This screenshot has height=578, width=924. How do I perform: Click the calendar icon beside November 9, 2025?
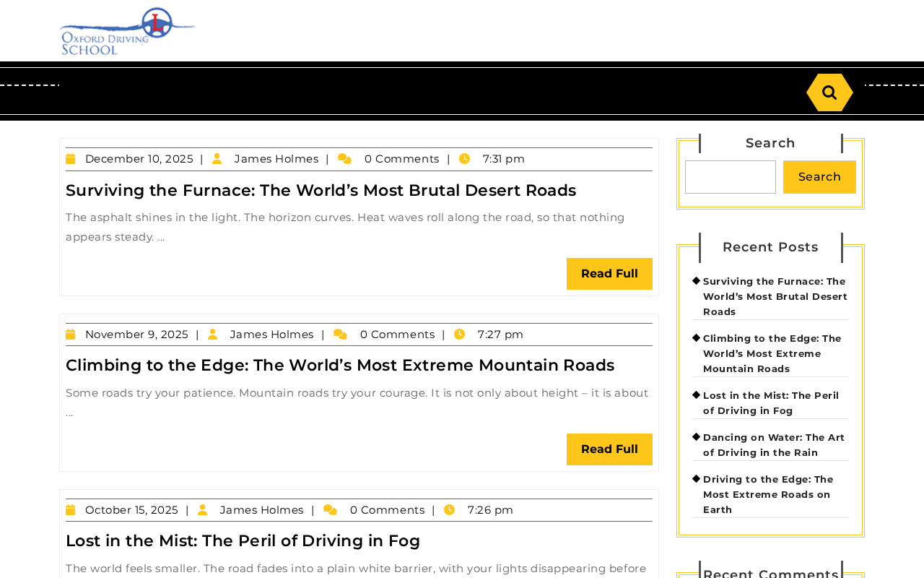click(x=71, y=335)
